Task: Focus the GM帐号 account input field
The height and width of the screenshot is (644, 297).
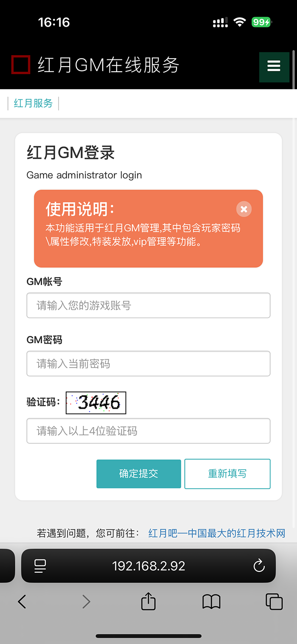Action: pos(148,305)
